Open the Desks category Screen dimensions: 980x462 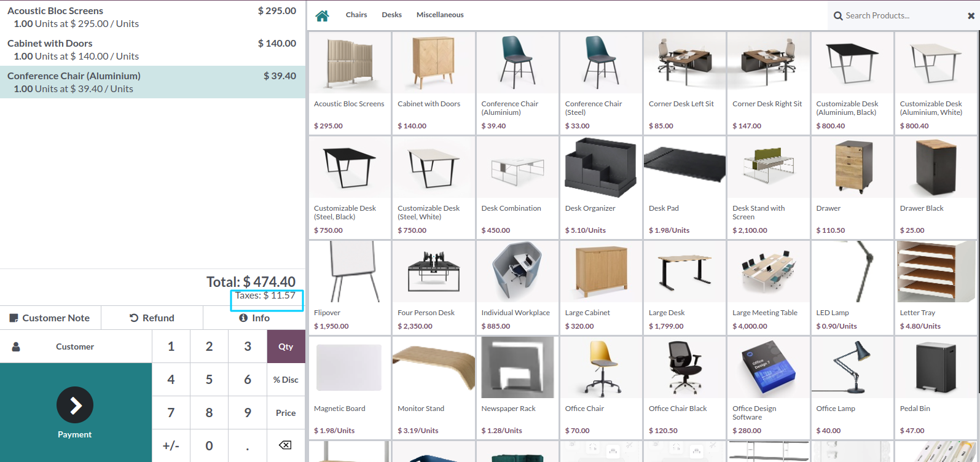click(392, 15)
